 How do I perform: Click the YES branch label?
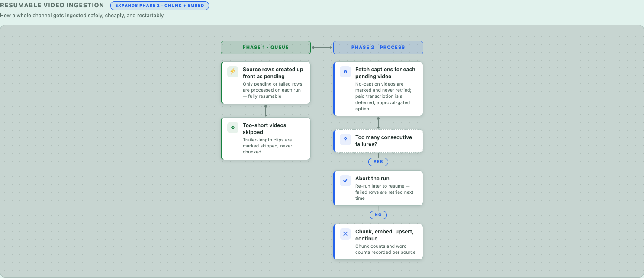tap(378, 162)
